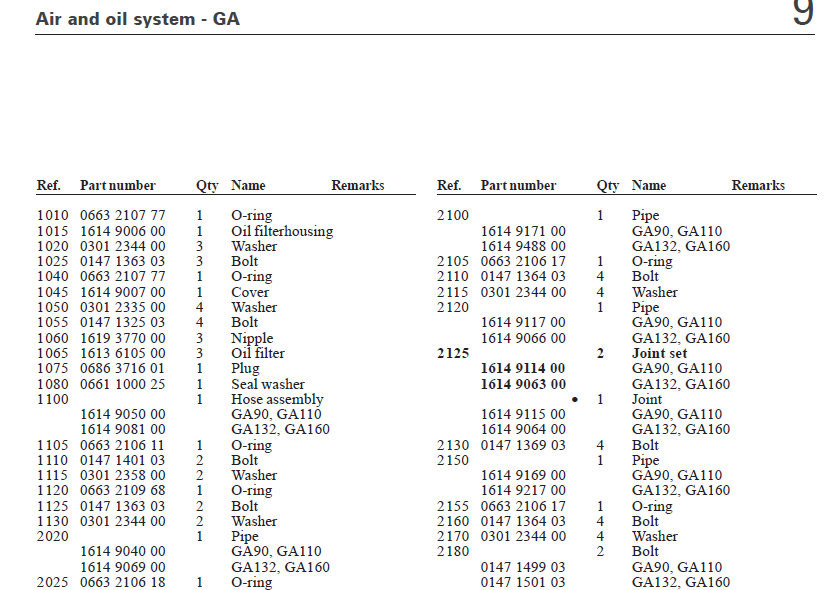
Task: Click part number 0147 1499 03
Action: (523, 567)
